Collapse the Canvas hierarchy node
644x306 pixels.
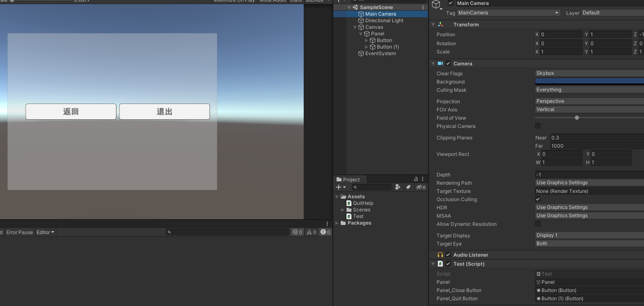point(355,27)
